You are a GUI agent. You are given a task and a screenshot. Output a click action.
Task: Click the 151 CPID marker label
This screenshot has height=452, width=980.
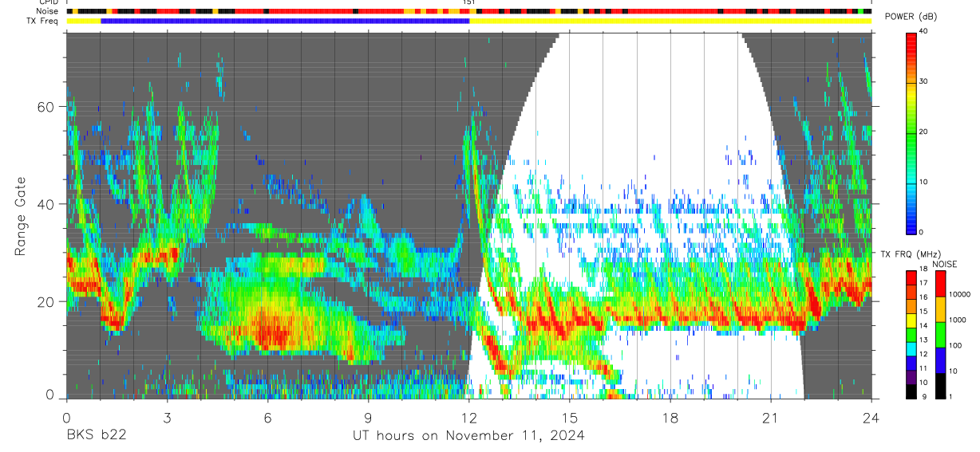coord(469,2)
